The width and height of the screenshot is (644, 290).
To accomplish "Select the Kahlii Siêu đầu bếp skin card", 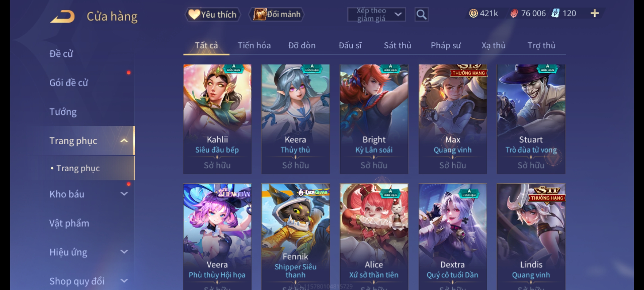I will 217,119.
